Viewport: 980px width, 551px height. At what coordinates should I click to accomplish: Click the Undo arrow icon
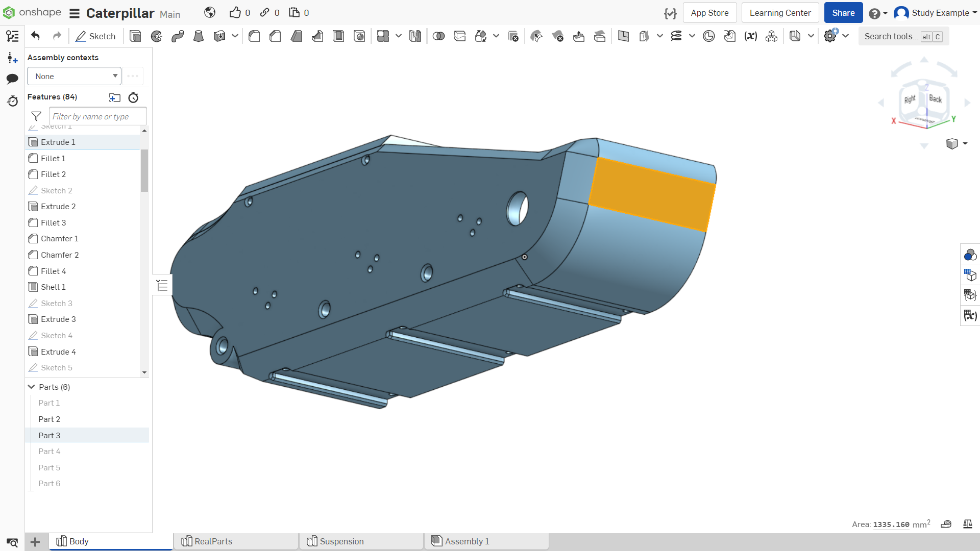35,36
